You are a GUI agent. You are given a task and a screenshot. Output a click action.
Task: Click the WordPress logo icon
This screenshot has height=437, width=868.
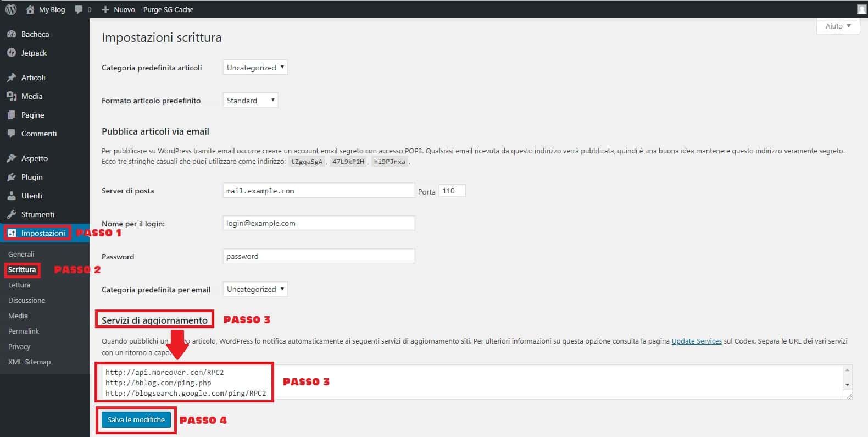click(11, 9)
